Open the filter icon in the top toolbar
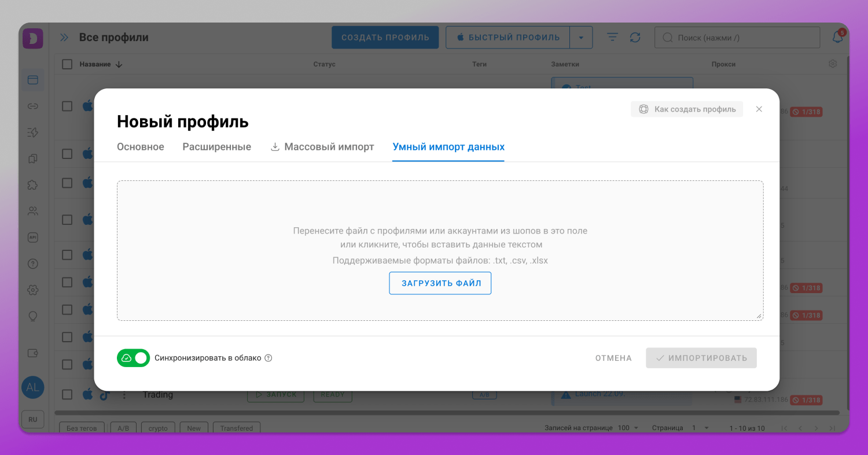The height and width of the screenshot is (455, 868). (612, 38)
